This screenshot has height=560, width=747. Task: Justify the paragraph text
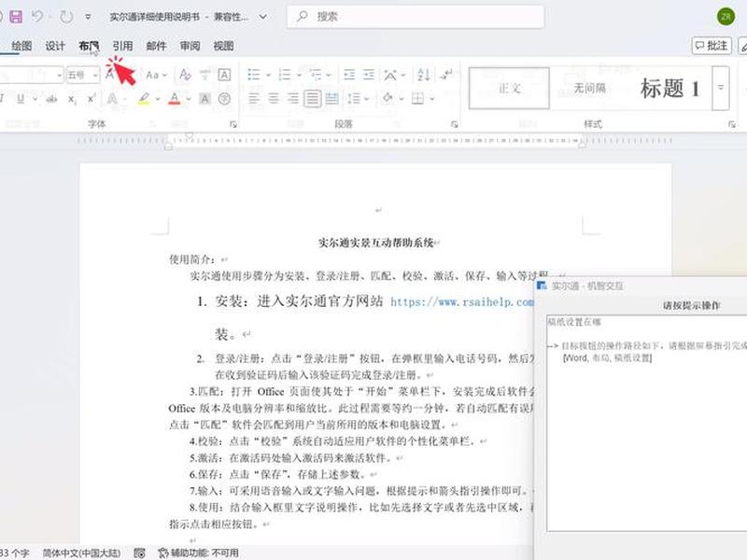pyautogui.click(x=313, y=99)
